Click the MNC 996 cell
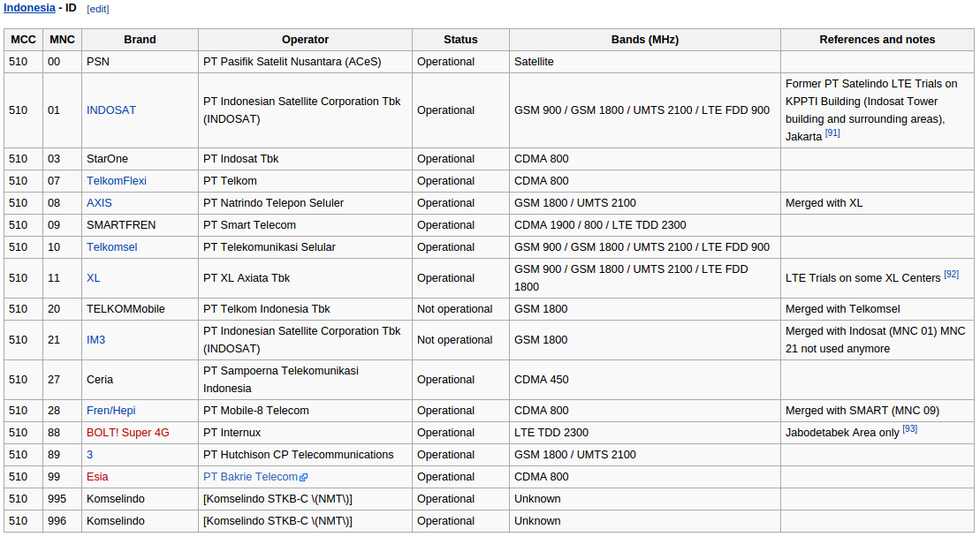This screenshot has height=537, width=980. [62, 521]
